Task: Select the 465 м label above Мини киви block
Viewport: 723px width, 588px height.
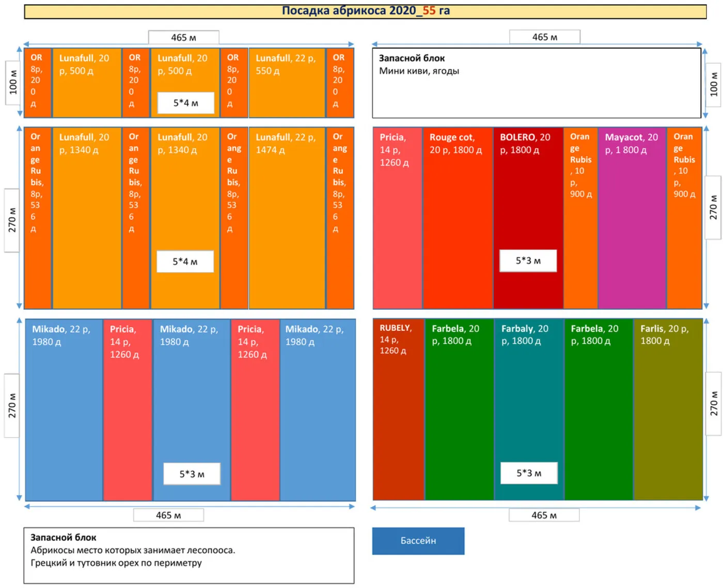Action: click(544, 37)
